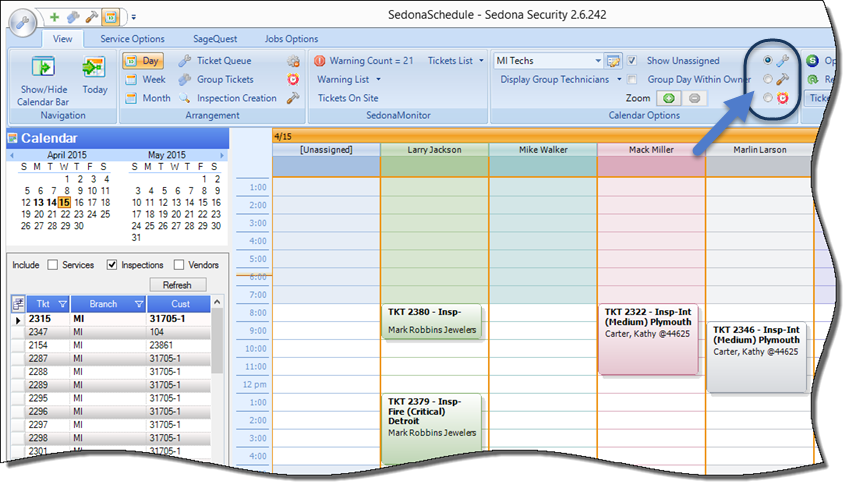
Task: Expand the Warning List dropdown
Action: [x=378, y=80]
